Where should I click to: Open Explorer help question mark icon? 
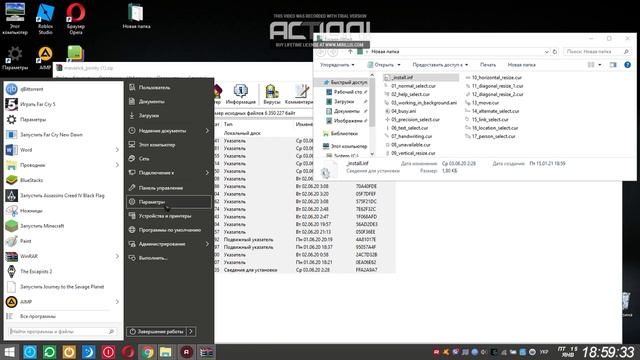[627, 64]
